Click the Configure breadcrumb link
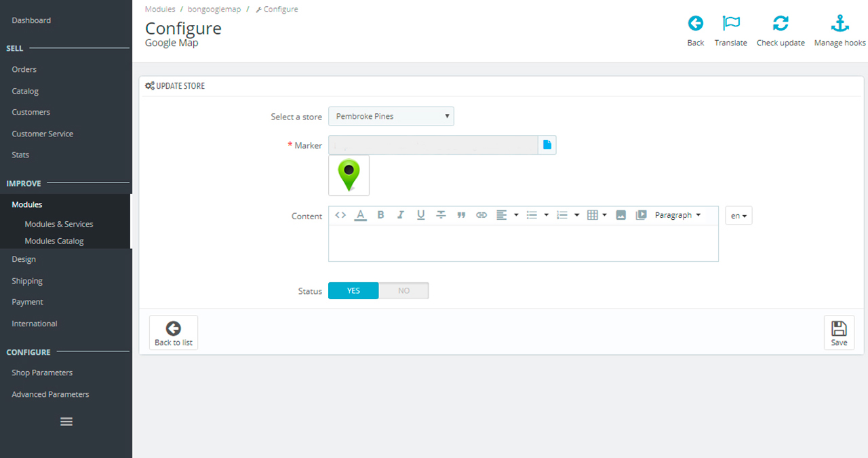This screenshot has height=458, width=868. (277, 9)
